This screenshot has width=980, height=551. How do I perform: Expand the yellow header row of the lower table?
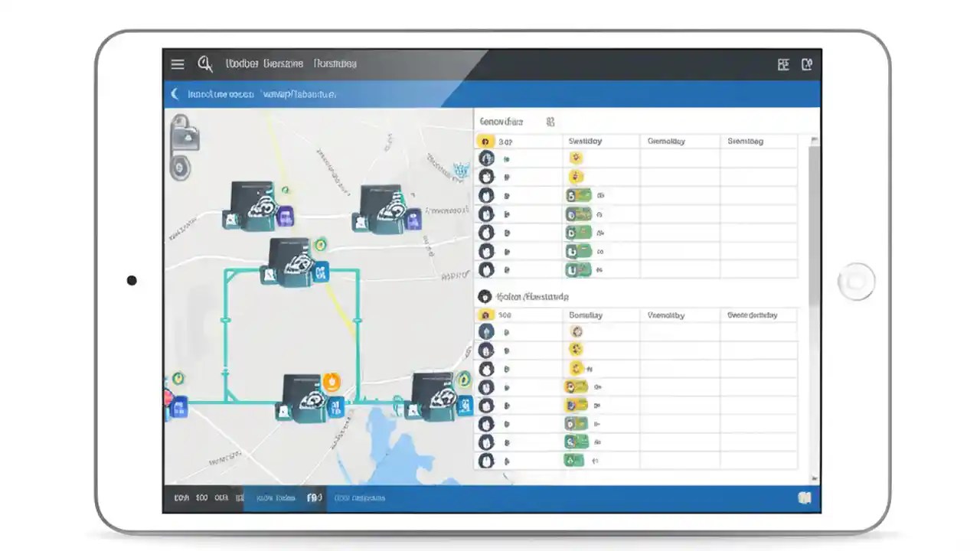click(487, 315)
